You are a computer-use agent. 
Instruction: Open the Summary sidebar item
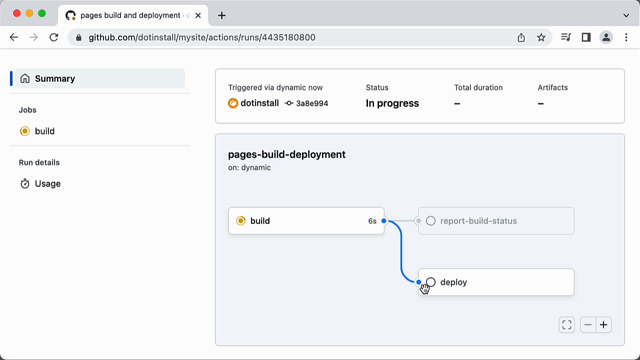tap(100, 78)
